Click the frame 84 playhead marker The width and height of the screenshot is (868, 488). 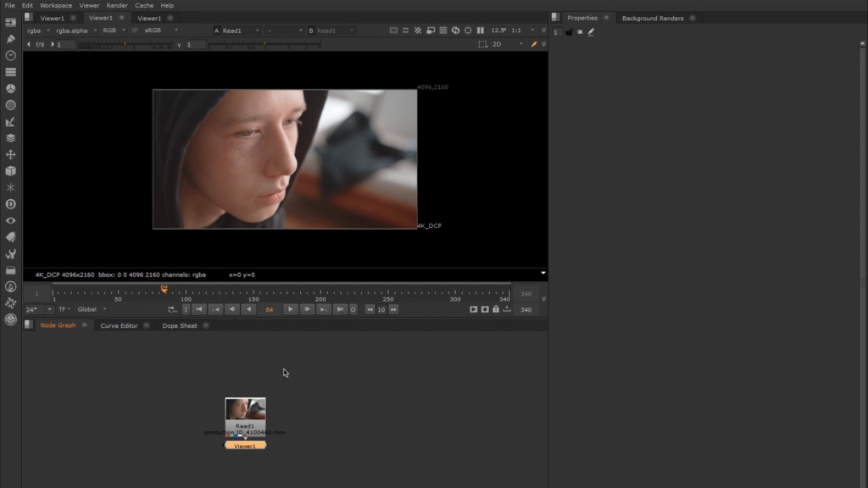coord(164,288)
